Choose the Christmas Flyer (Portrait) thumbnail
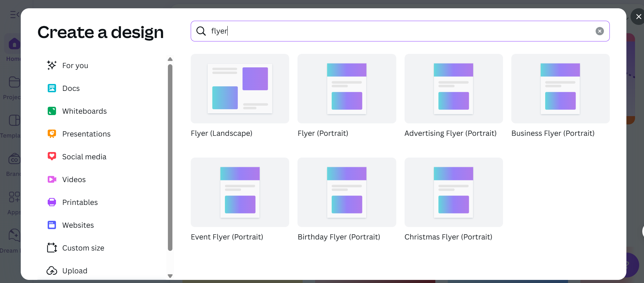 coord(454,192)
